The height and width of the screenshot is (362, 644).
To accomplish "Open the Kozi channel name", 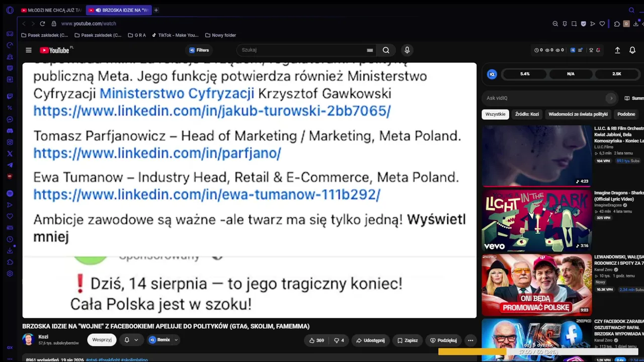I will point(43,337).
